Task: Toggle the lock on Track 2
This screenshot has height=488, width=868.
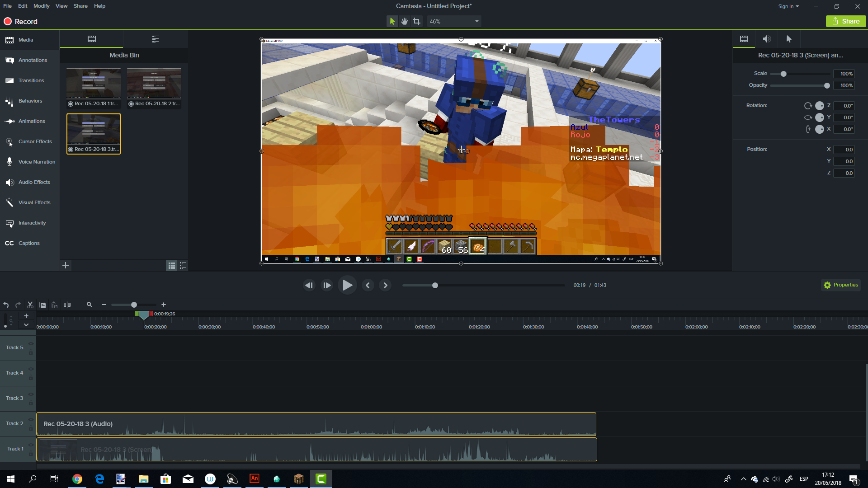Action: click(x=31, y=428)
